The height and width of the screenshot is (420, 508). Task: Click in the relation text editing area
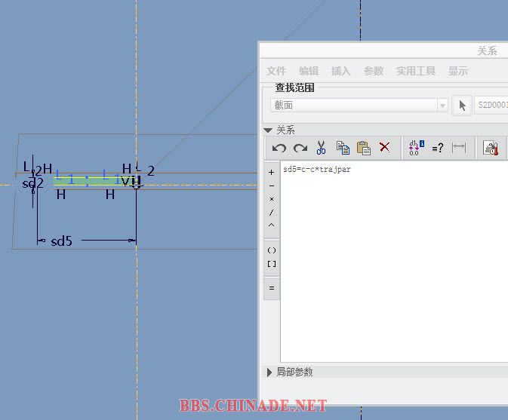pyautogui.click(x=393, y=264)
